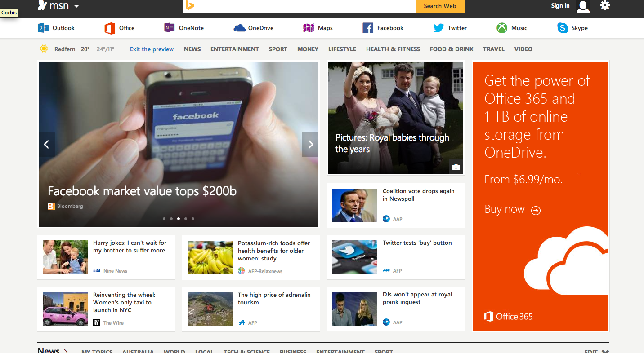The height and width of the screenshot is (353, 644).
Task: Open the msn dropdown arrow
Action: point(76,7)
